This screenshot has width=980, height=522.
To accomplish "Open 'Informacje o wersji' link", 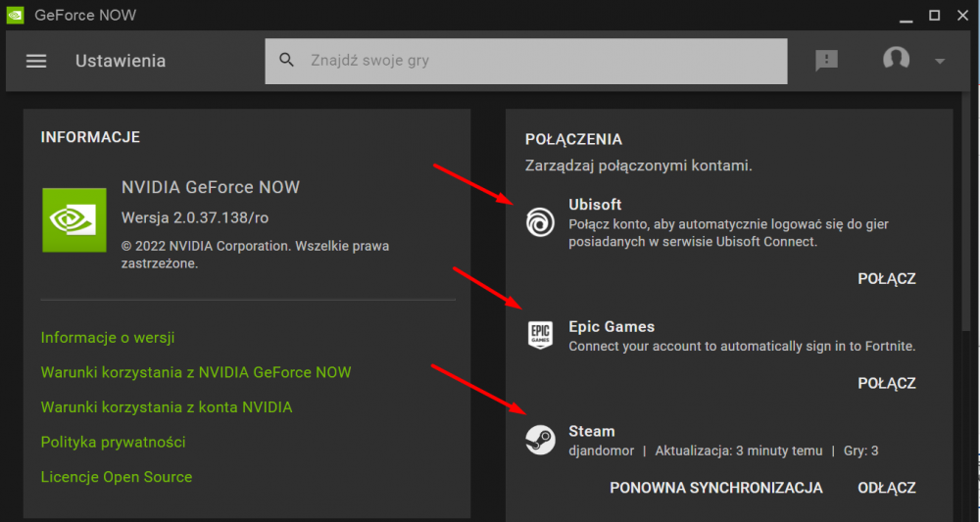I will click(x=108, y=338).
